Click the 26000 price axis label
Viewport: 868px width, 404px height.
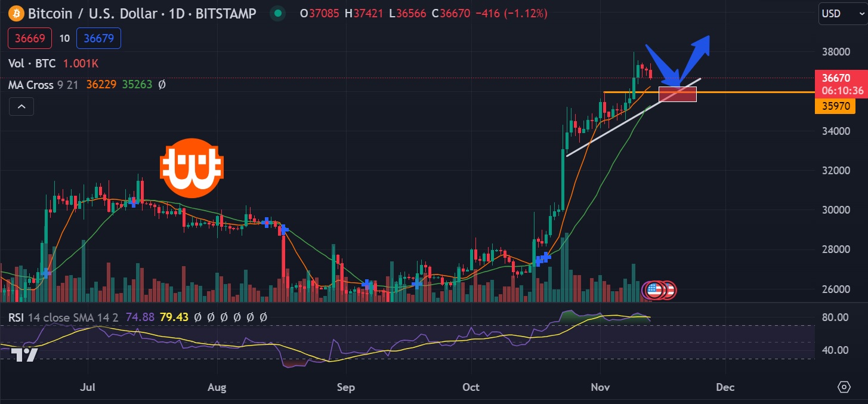(x=835, y=289)
